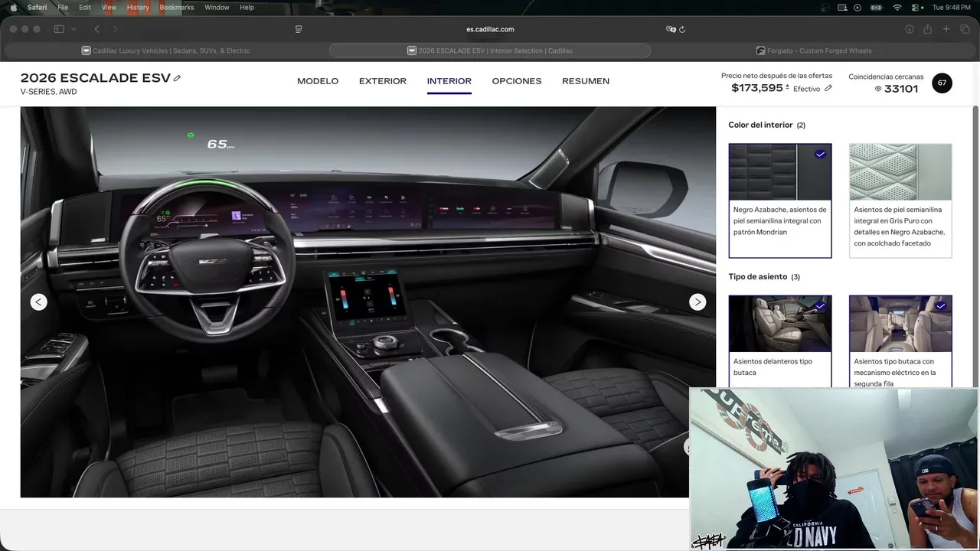Screen dimensions: 980x551
Task: Expand the Safari tab group dropdown chevron
Action: [73, 29]
